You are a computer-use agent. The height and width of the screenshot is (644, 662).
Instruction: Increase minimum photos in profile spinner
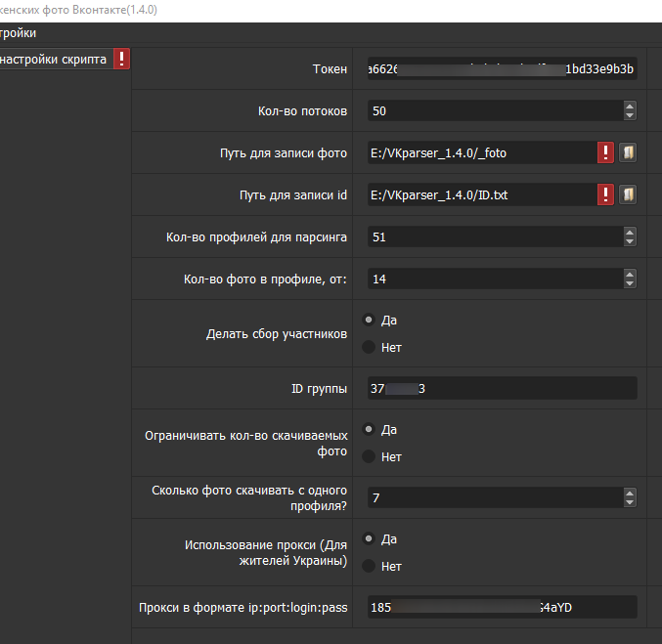(629, 275)
